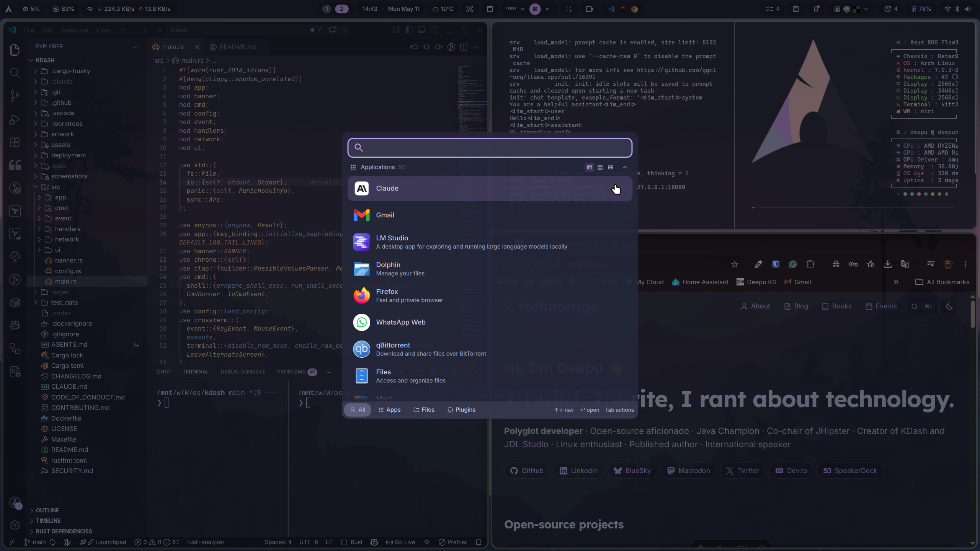Select the Files filter tab in launcher

424,410
